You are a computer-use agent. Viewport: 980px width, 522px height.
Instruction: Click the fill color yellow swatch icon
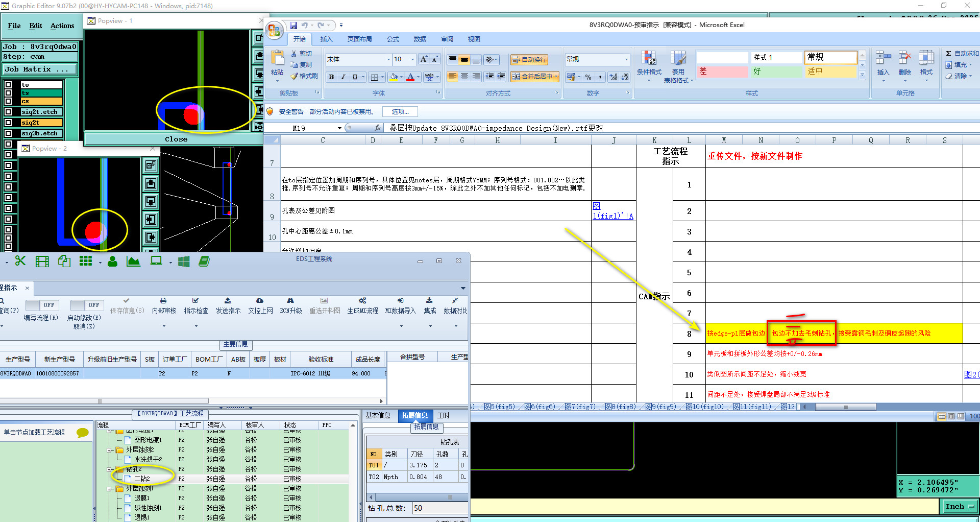394,77
